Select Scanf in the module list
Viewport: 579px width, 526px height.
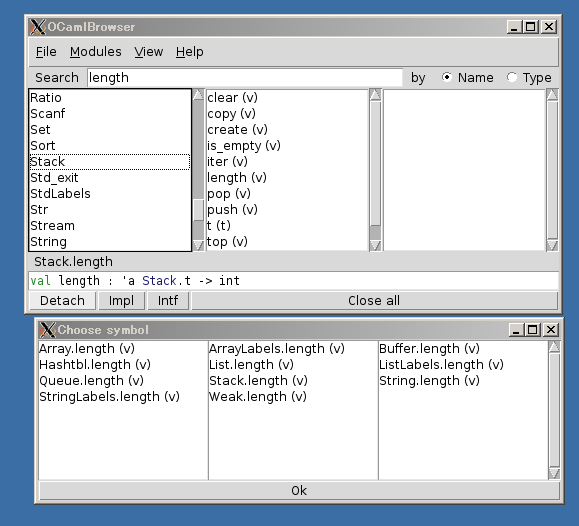(110, 113)
